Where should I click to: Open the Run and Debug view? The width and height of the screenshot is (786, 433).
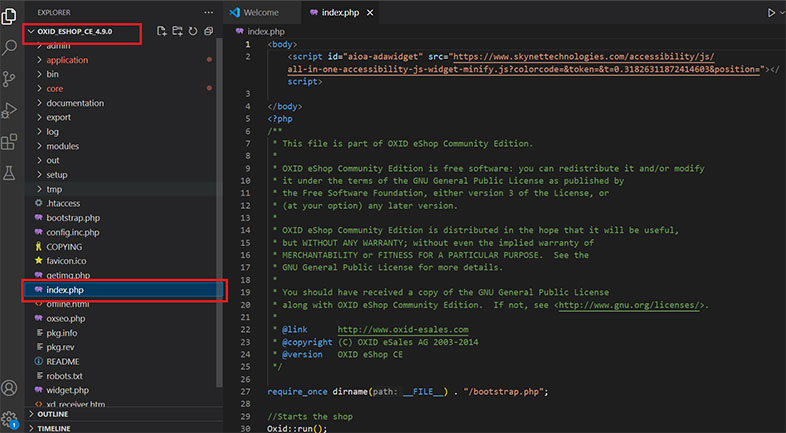pos(11,110)
